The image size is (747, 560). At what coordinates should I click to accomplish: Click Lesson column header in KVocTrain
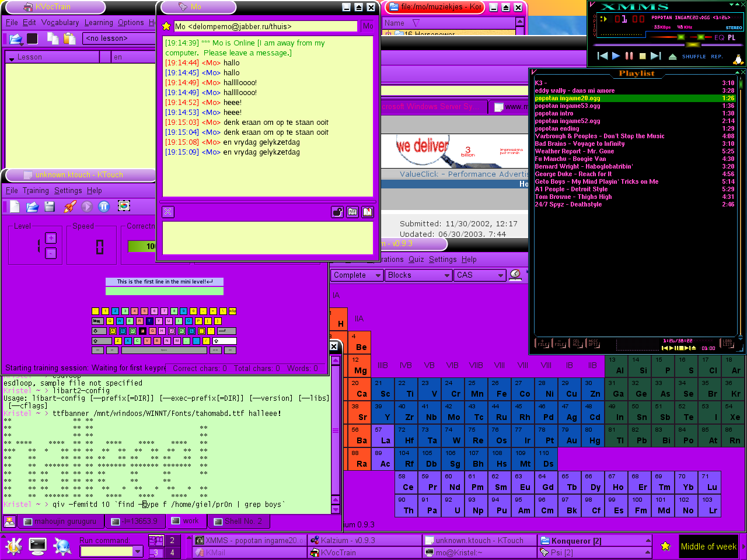tap(51, 57)
